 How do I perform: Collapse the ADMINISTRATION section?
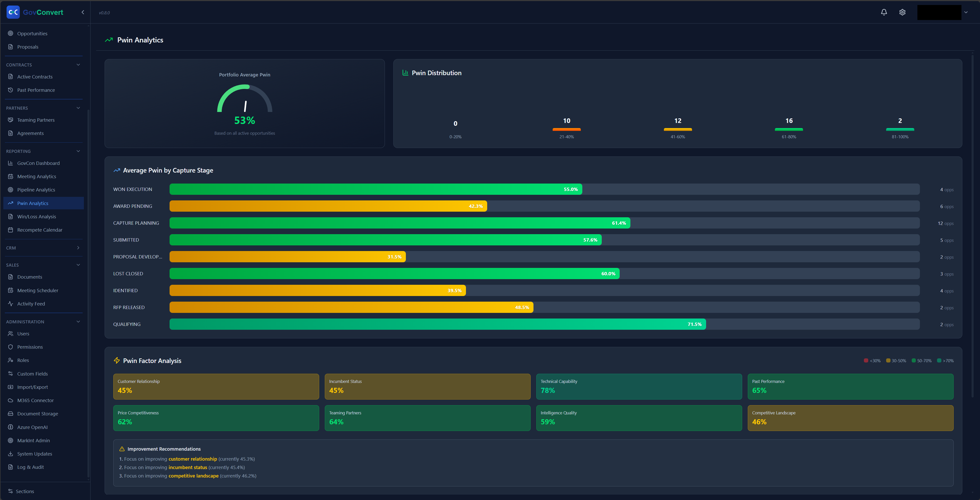78,321
